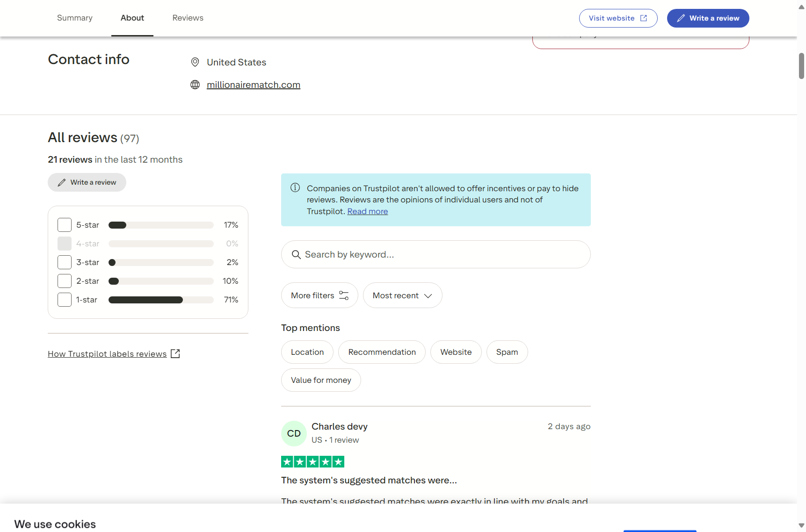Open the Most recent sort dropdown

tap(403, 295)
